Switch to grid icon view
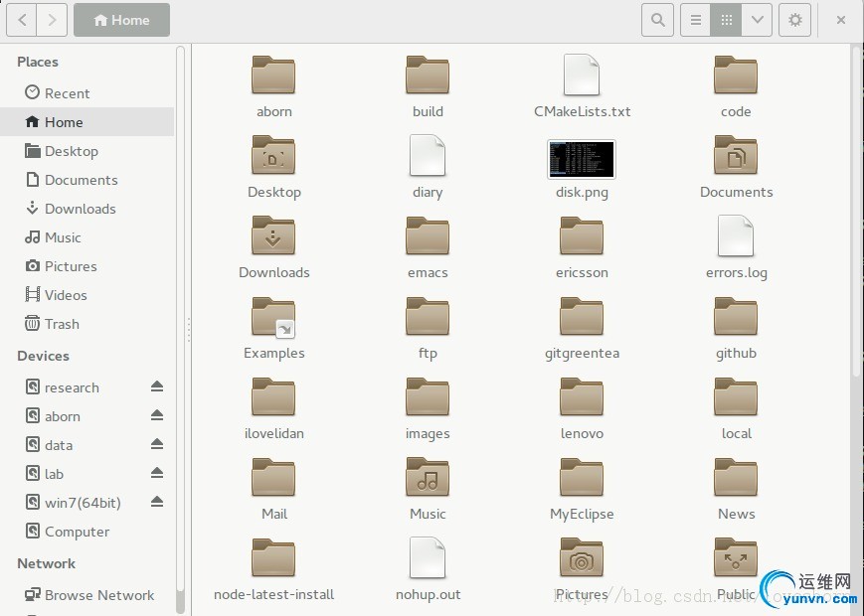The width and height of the screenshot is (864, 616). (726, 20)
